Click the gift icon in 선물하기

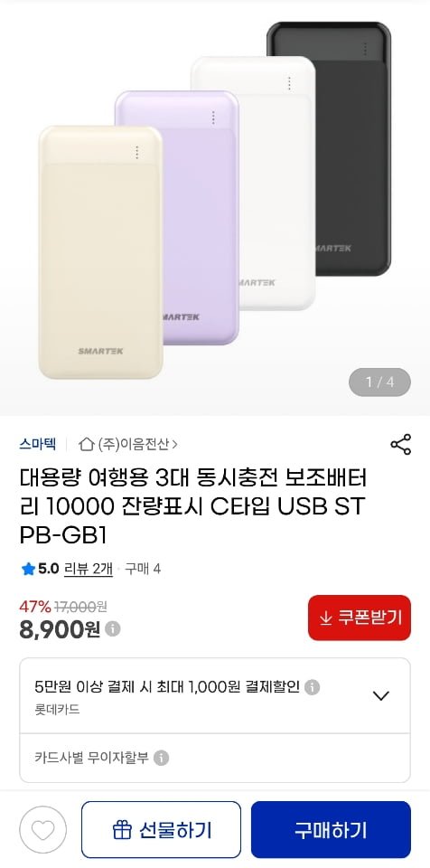click(x=121, y=830)
